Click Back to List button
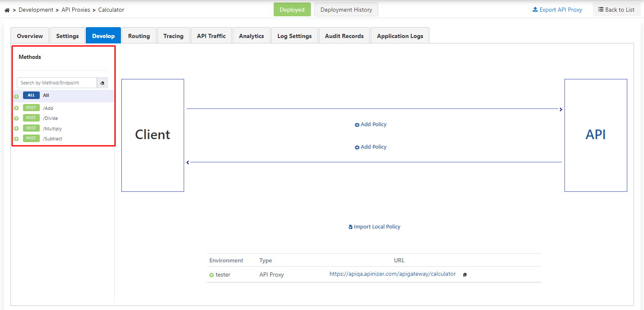This screenshot has height=310, width=644. [x=616, y=10]
